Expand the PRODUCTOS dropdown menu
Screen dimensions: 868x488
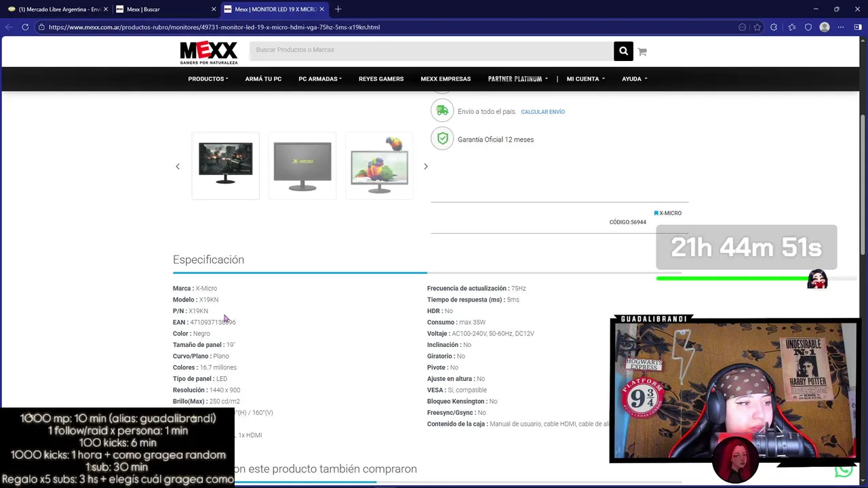point(208,79)
